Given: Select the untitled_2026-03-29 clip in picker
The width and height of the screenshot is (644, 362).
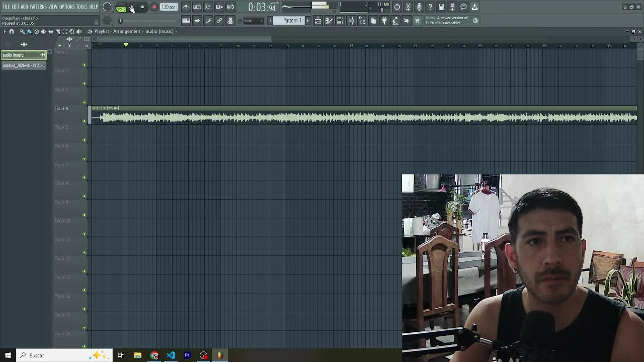Looking at the screenshot, I should coord(24,65).
